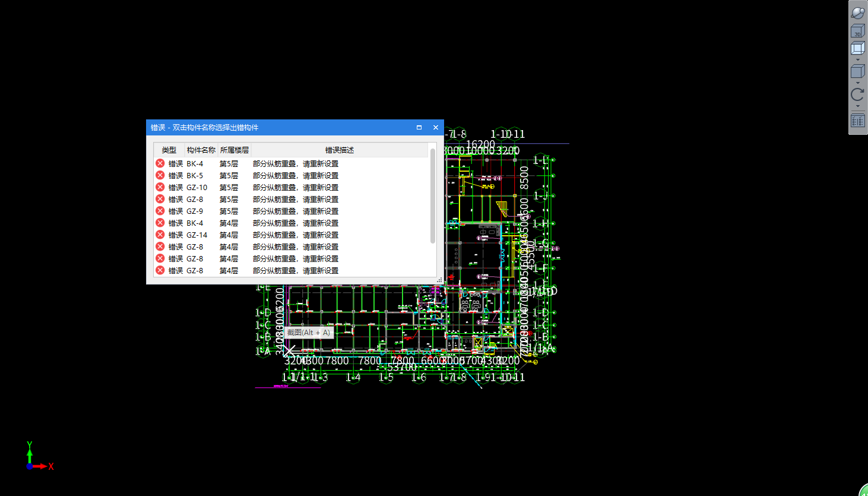The height and width of the screenshot is (496, 868).
Task: Select component name GZ-9
Action: tap(195, 211)
